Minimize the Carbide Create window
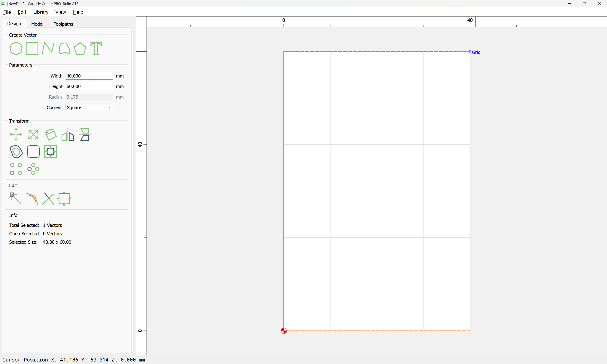607x364 pixels. [570, 4]
